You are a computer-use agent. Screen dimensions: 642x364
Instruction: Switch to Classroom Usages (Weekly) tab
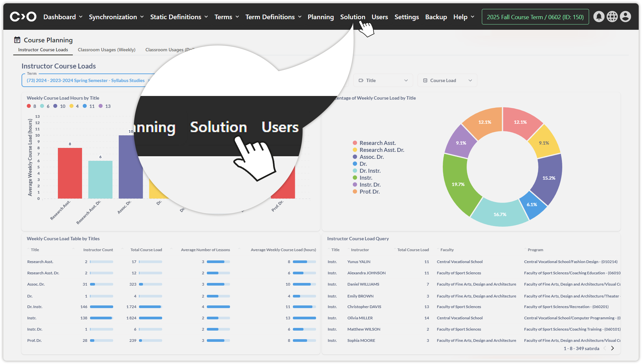[x=107, y=50]
